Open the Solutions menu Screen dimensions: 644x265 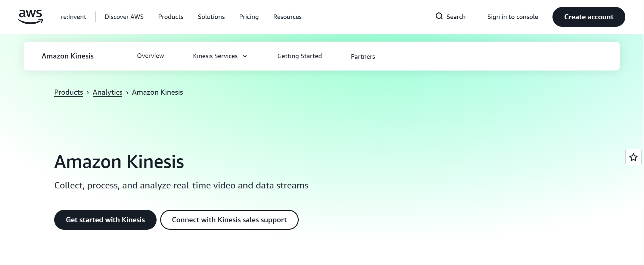[x=211, y=17]
